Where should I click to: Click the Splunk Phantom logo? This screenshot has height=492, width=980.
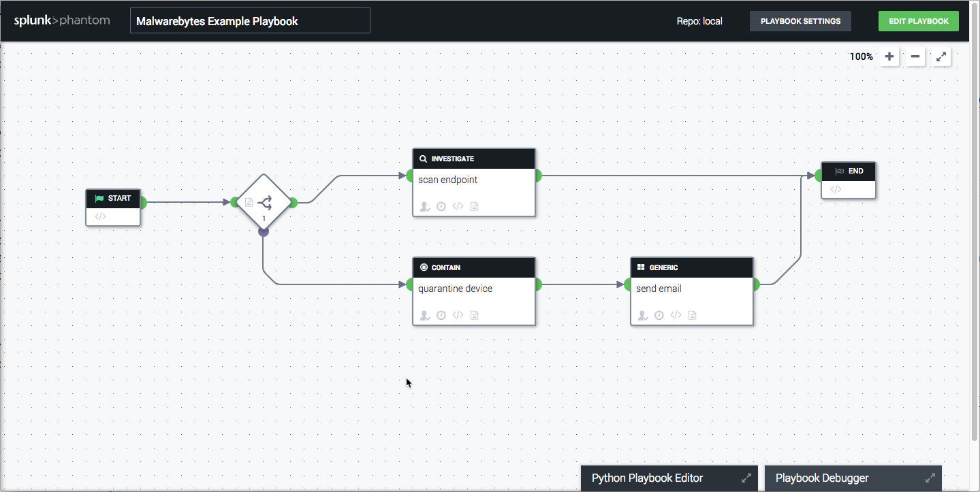(62, 20)
